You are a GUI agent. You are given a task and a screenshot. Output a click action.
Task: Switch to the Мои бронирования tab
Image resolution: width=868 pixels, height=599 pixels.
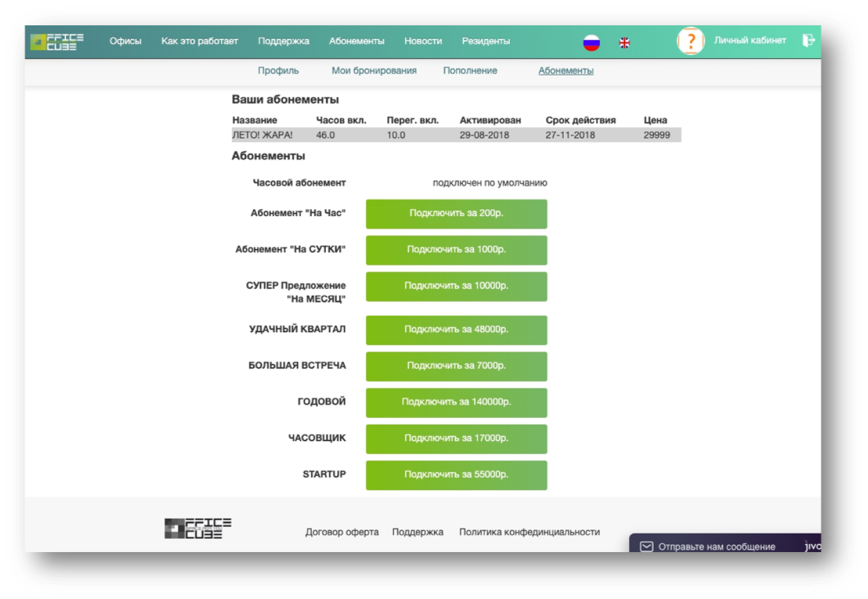[x=373, y=70]
